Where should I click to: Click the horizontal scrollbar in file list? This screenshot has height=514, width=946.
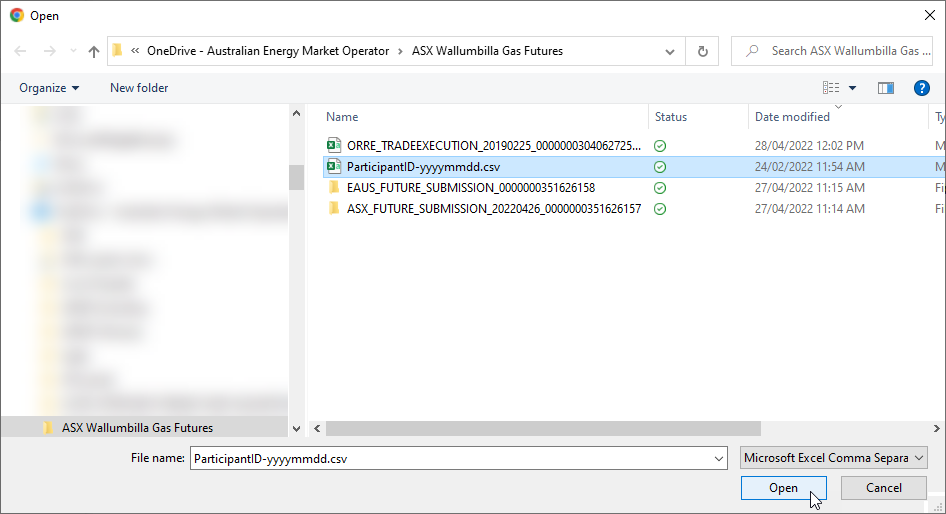coord(540,428)
